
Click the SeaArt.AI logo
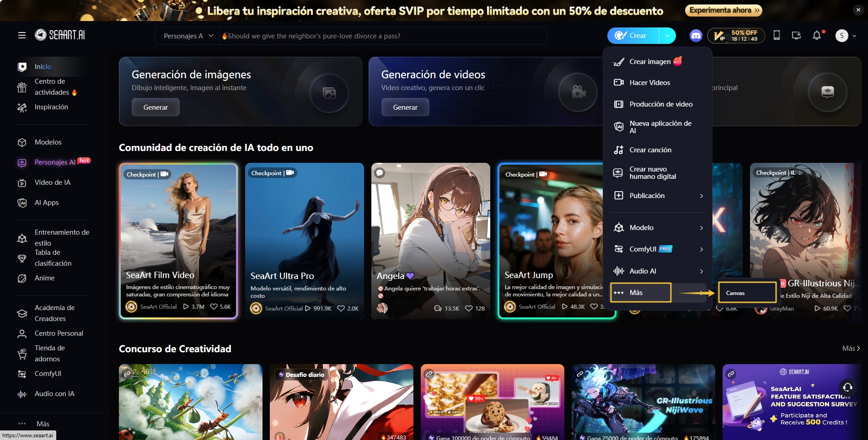pos(60,35)
